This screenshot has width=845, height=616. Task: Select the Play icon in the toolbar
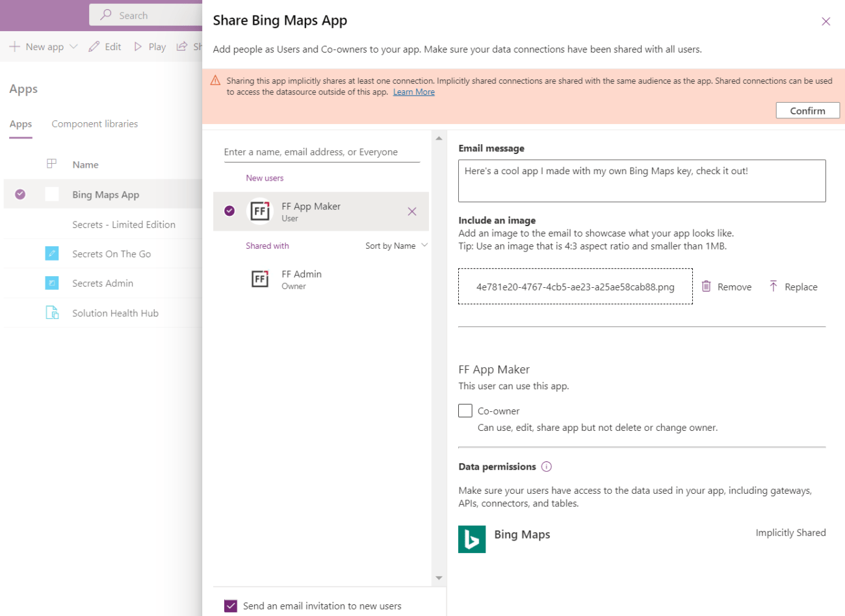tap(137, 46)
